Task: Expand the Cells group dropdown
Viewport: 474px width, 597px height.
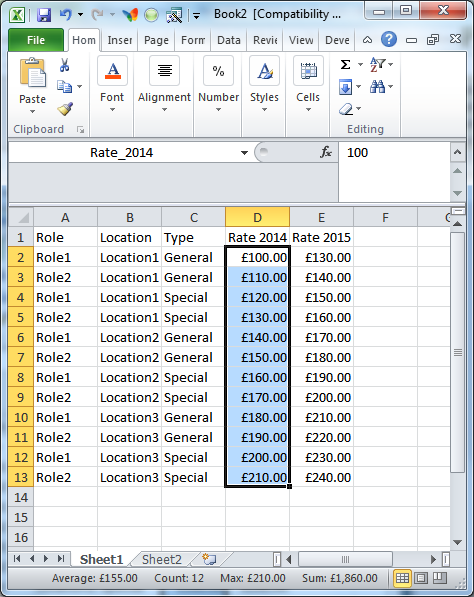Action: click(x=308, y=110)
